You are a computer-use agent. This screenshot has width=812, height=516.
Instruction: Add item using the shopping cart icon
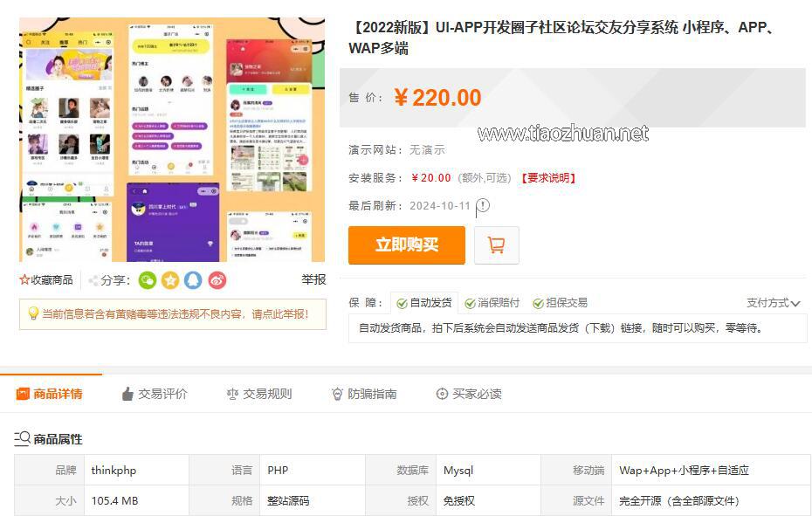[496, 245]
